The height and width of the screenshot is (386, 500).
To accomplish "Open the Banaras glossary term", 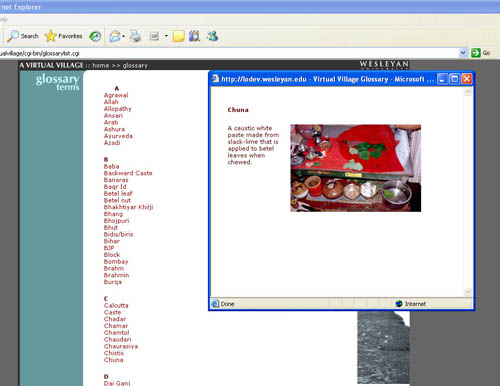I will (x=116, y=180).
